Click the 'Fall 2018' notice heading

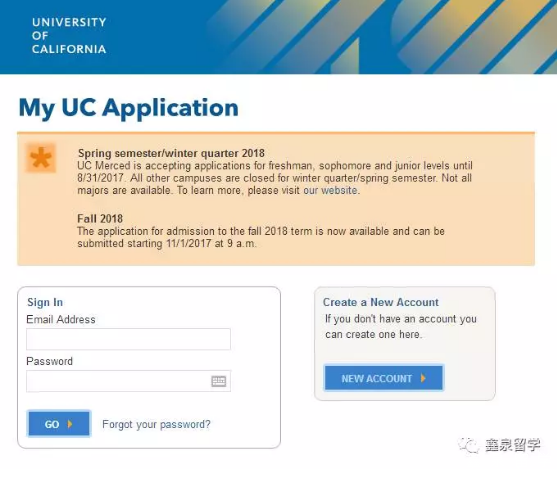point(100,218)
